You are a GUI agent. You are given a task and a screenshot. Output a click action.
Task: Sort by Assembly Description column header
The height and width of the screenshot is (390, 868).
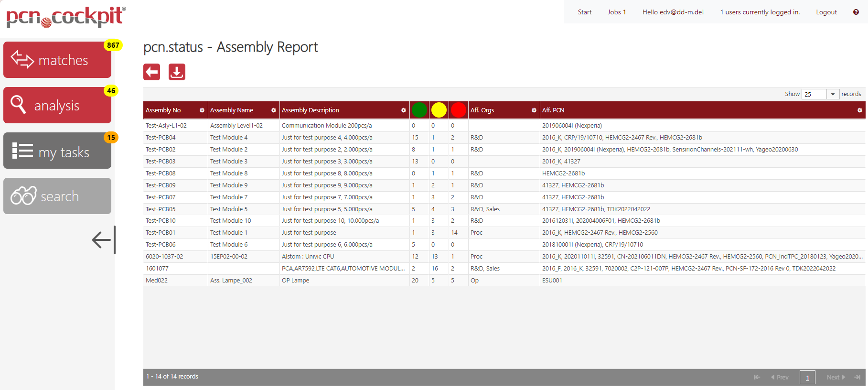[311, 110]
